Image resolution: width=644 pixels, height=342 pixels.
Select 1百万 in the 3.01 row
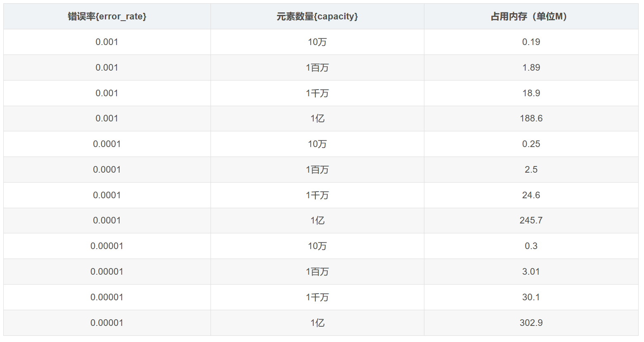(317, 272)
